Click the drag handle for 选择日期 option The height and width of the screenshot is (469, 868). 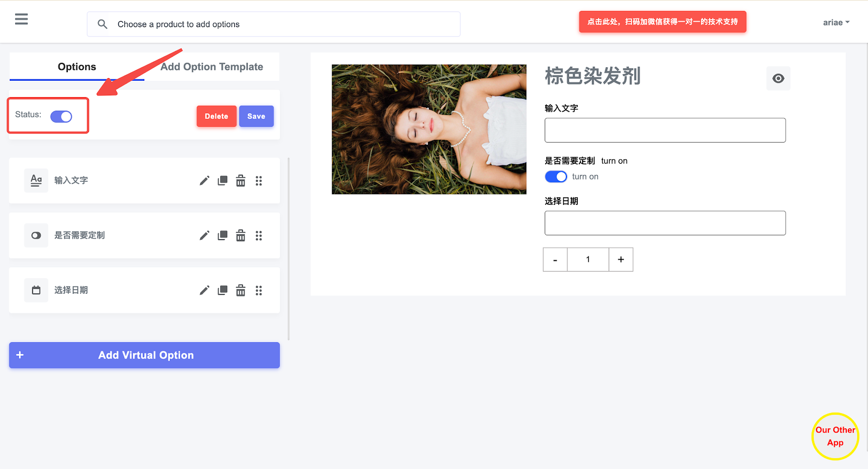point(259,291)
